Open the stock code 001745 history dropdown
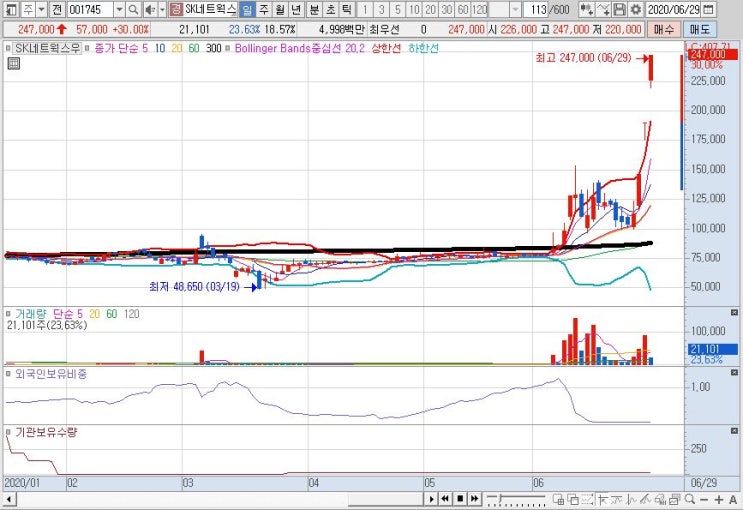The width and height of the screenshot is (743, 510). point(120,9)
